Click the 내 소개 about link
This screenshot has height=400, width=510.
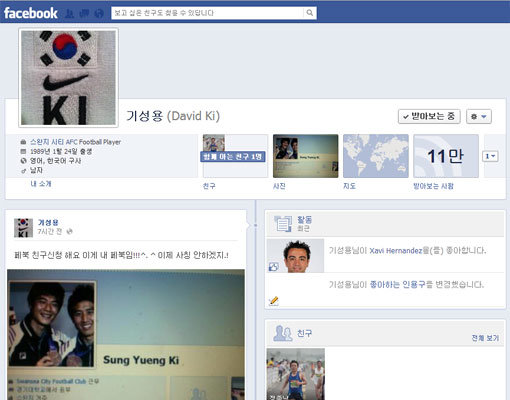coord(41,184)
